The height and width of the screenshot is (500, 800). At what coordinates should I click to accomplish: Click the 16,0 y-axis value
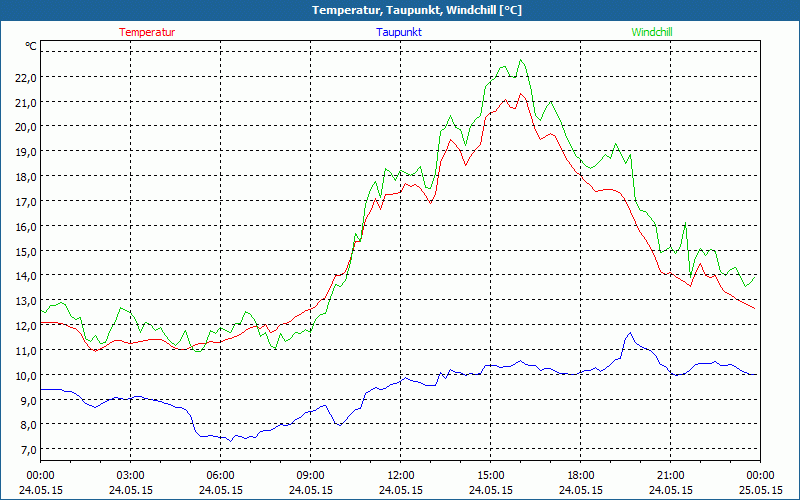point(27,227)
